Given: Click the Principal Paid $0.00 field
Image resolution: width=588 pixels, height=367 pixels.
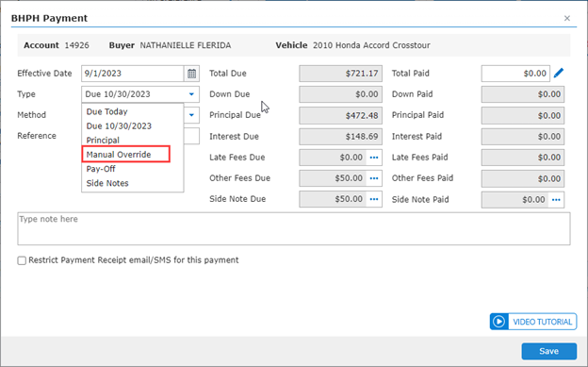Looking at the screenshot, I should (x=523, y=116).
